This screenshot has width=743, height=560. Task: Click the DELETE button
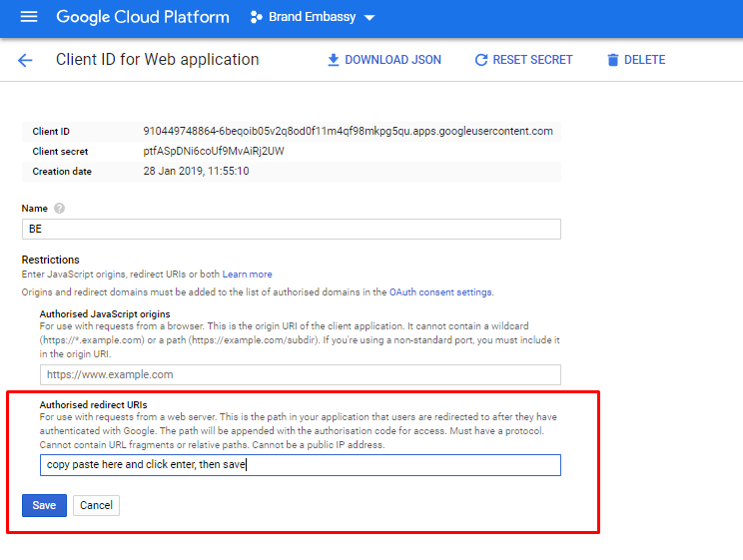(636, 60)
